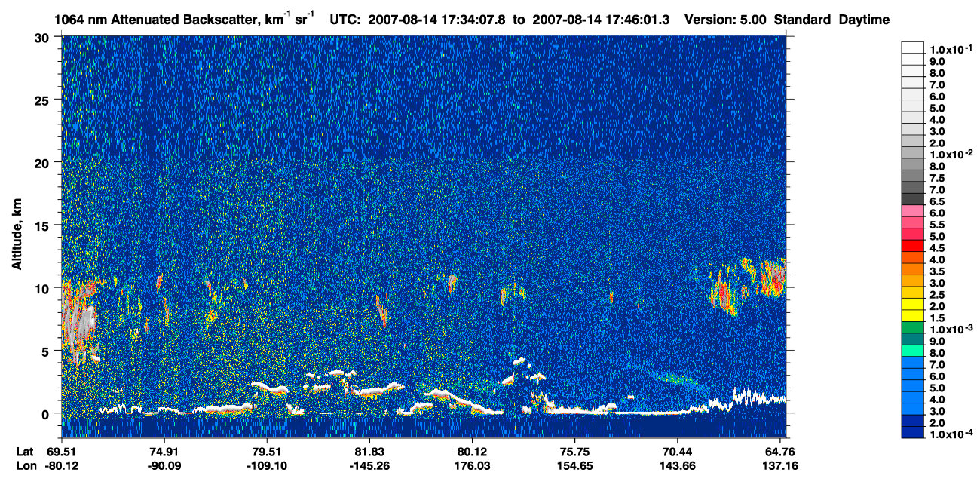
Task: Click the start time 2007-08-14 17:34:07.8
Action: click(438, 20)
